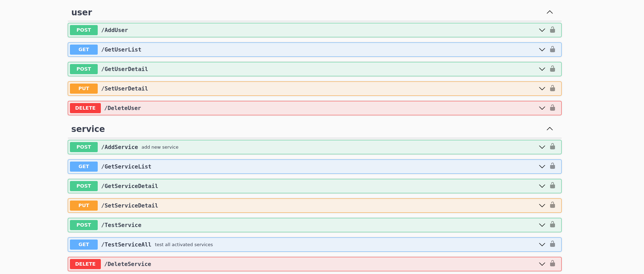Image resolution: width=644 pixels, height=274 pixels.
Task: Click the POST badge for /TestService
Action: (x=84, y=225)
